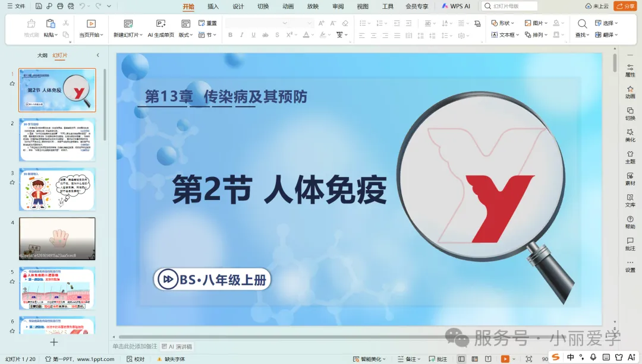642x364 pixels.
Task: Click the add slide plus button
Action: 53,342
